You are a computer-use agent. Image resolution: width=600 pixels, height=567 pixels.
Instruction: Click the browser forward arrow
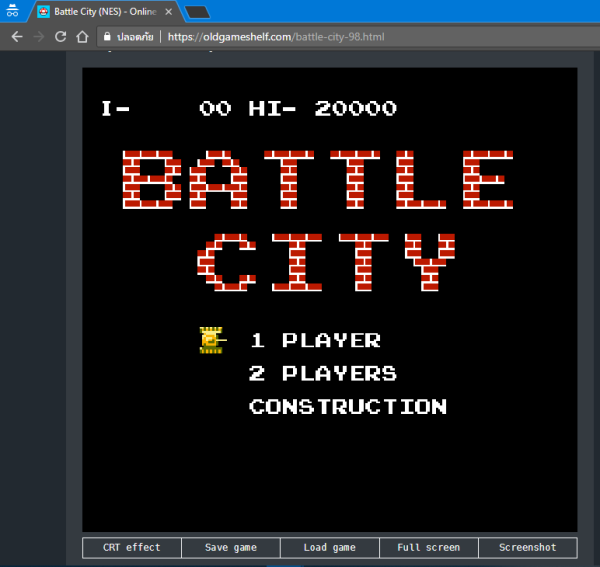click(x=39, y=37)
